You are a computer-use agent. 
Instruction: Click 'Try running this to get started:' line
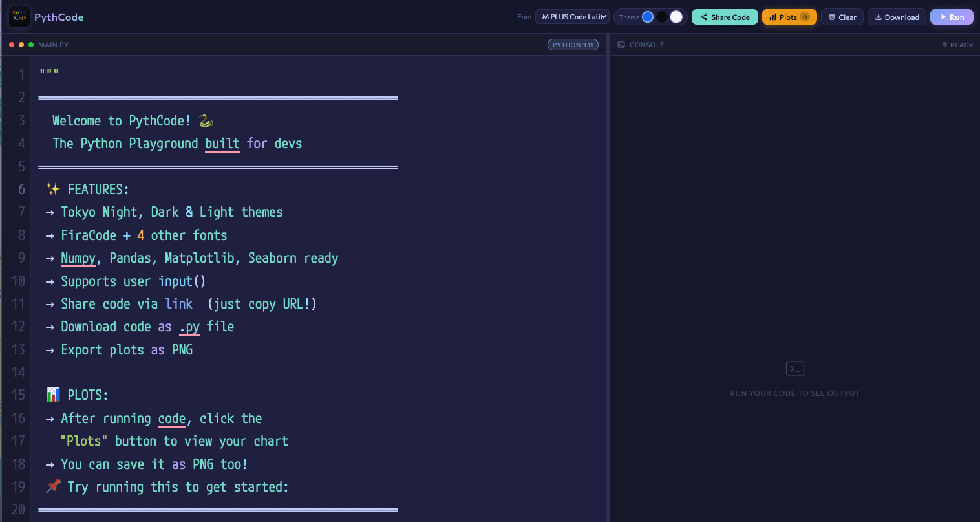click(x=167, y=487)
